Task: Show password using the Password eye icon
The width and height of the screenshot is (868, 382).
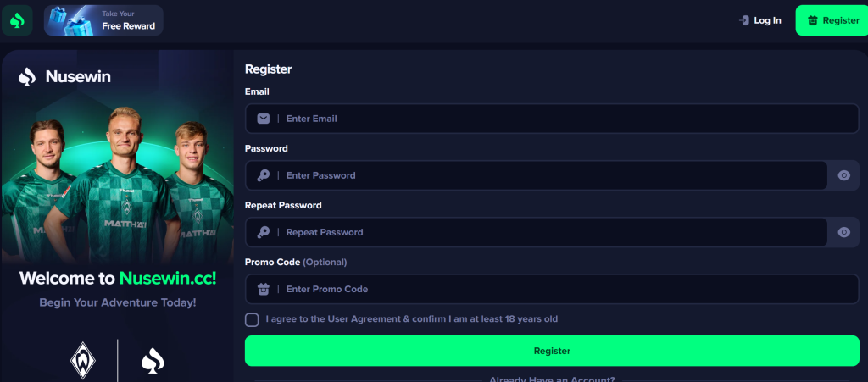Action: [843, 175]
